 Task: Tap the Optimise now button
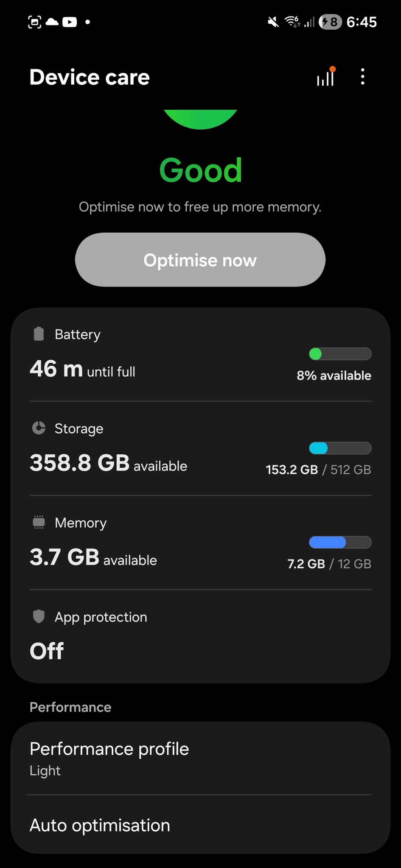pyautogui.click(x=200, y=260)
